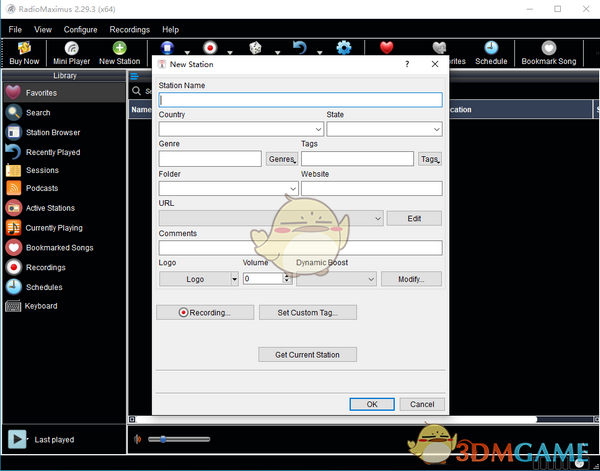Click the Genre input field

tap(210, 159)
